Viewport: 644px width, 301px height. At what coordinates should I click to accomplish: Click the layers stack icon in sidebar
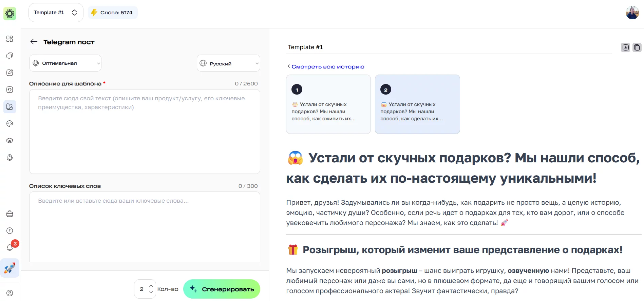point(10,141)
